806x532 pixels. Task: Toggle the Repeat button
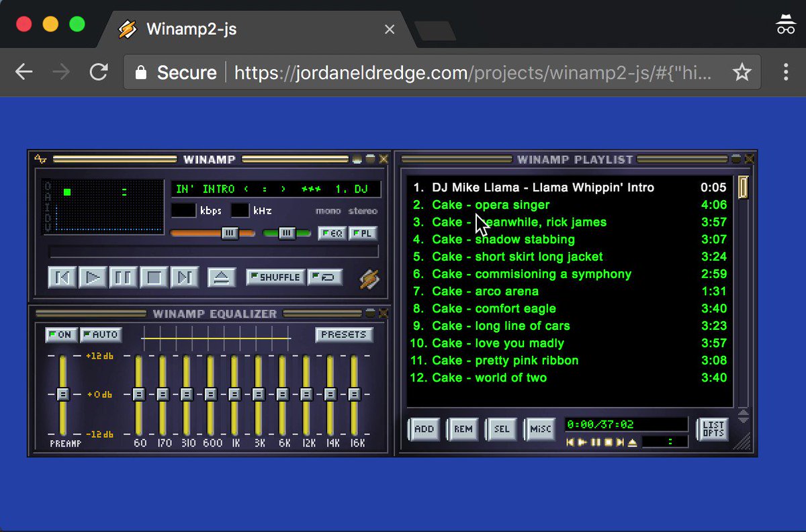[x=325, y=277]
